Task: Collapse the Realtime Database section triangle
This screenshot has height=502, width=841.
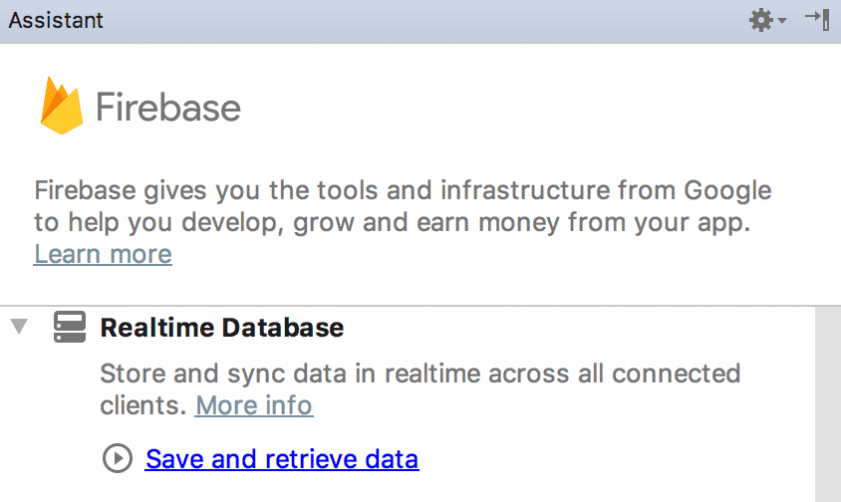Action: (19, 326)
